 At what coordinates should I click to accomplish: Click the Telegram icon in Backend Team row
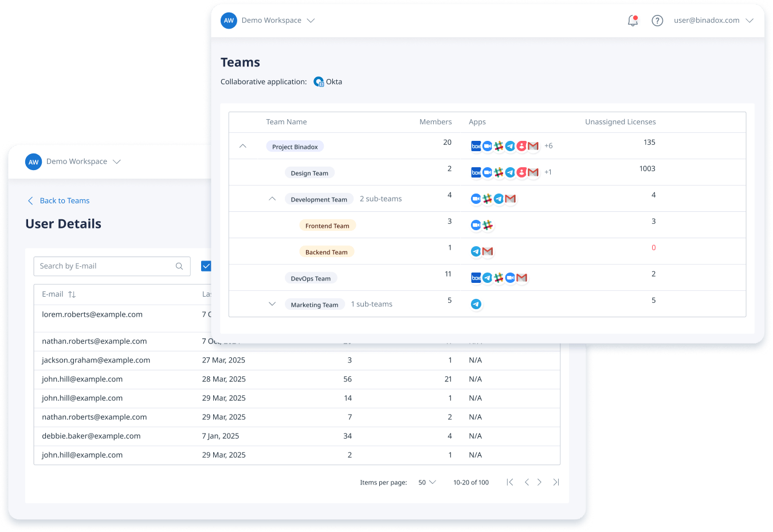coord(476,251)
